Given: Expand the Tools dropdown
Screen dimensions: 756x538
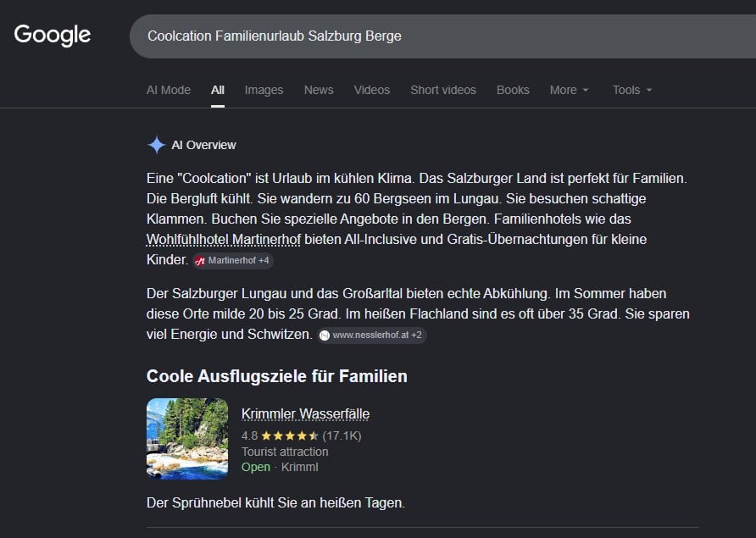Looking at the screenshot, I should coord(632,90).
